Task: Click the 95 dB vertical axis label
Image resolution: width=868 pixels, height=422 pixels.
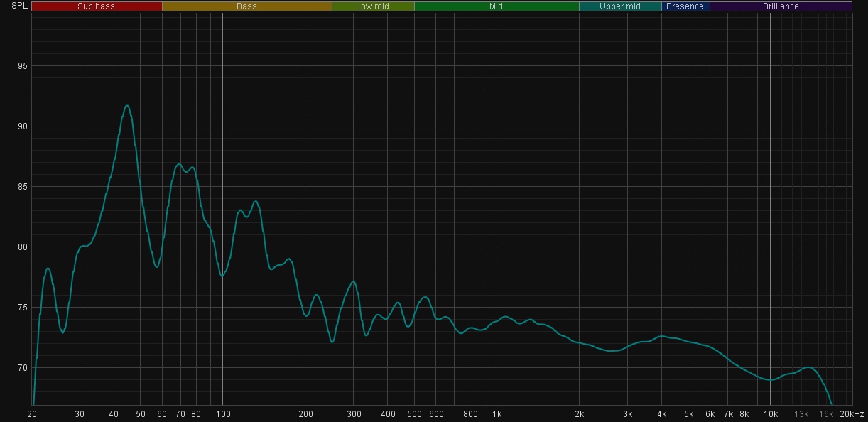Action: 23,66
